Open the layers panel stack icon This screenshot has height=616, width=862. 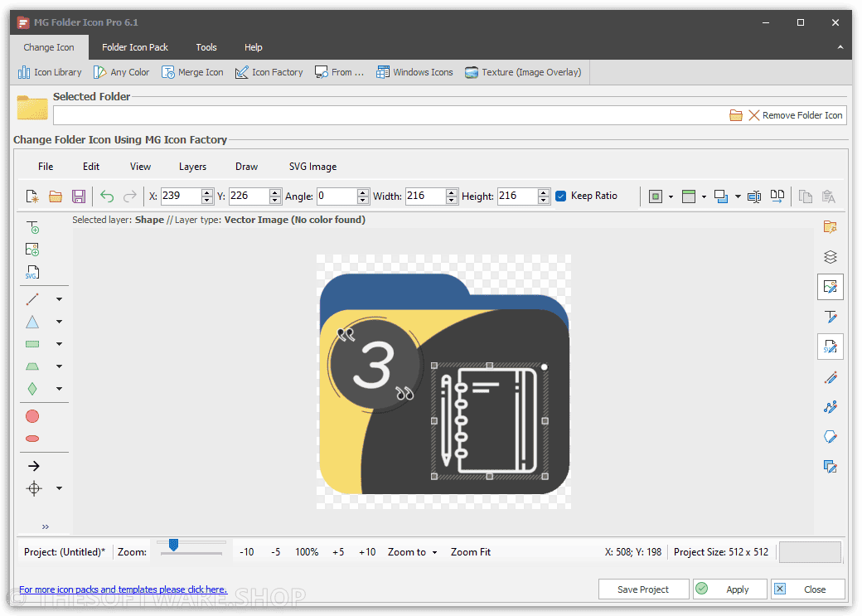(831, 257)
